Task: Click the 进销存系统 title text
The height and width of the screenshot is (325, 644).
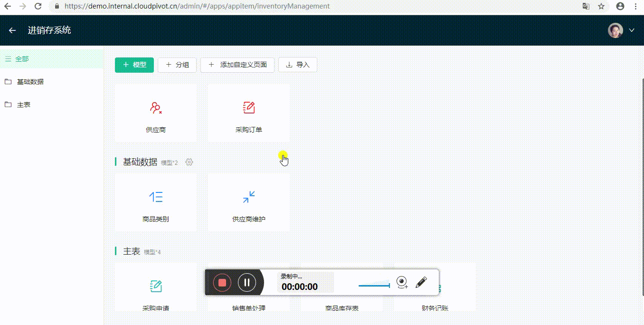Action: click(x=49, y=30)
